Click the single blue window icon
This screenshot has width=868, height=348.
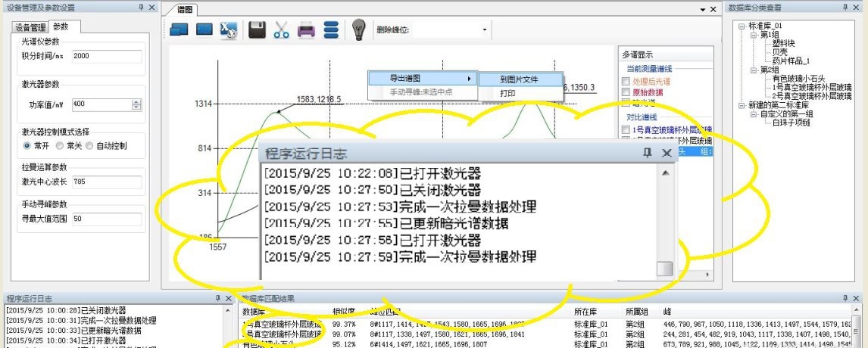click(204, 30)
